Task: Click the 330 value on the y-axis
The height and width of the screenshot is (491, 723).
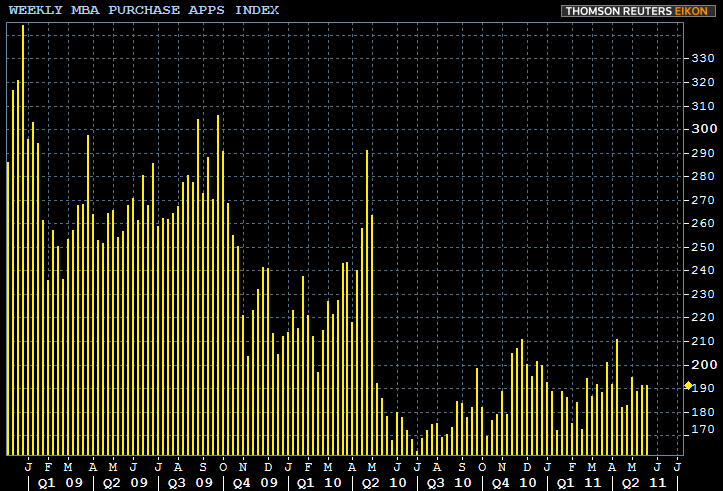Action: [703, 58]
